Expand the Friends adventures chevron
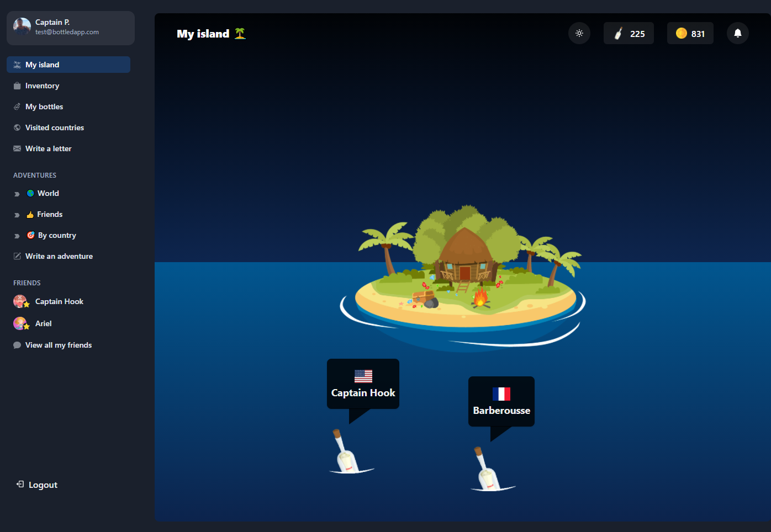Screen dimensions: 771x532 (17, 215)
